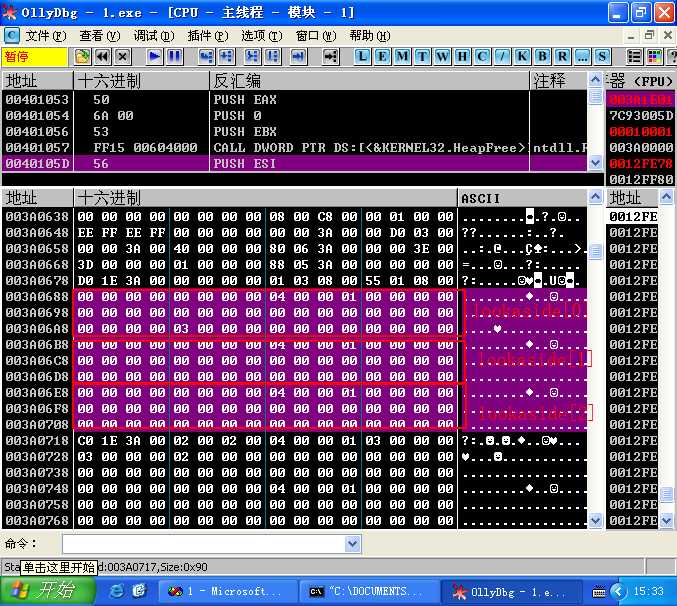Click the Step over toolbar icon
The width and height of the screenshot is (677, 606).
(227, 57)
